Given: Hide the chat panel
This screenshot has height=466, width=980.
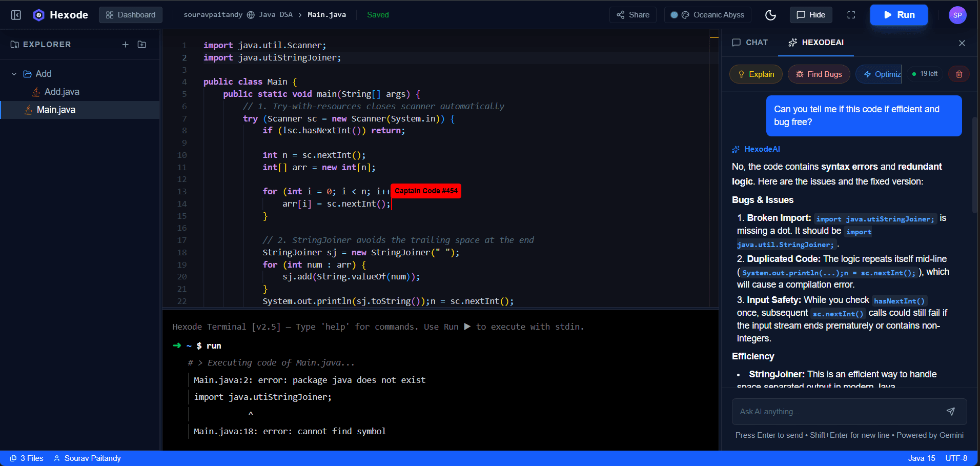Looking at the screenshot, I should (811, 15).
